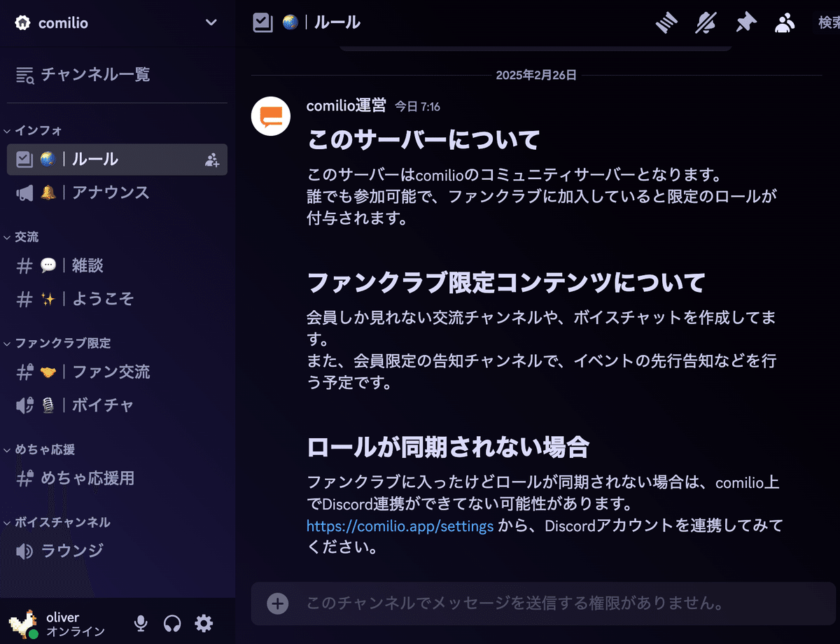Image resolution: width=840 pixels, height=644 pixels.
Task: Mute the microphone
Action: (141, 623)
